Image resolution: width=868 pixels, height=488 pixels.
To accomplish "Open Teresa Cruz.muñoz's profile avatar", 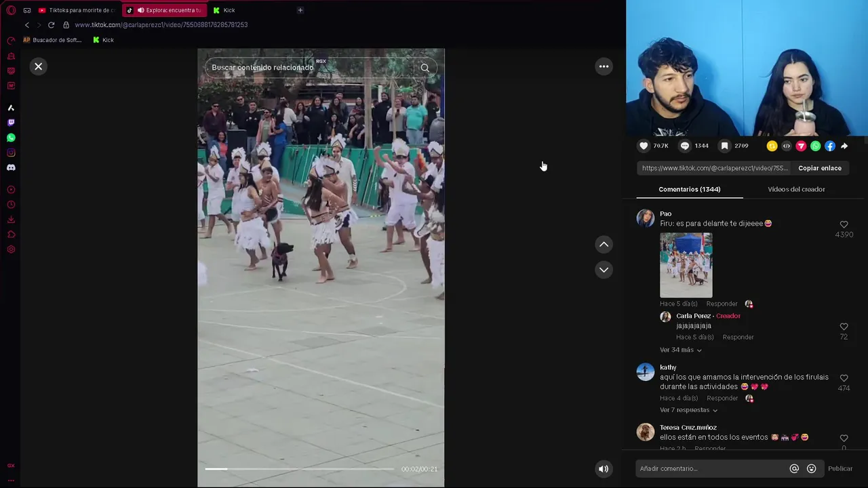I will (645, 432).
